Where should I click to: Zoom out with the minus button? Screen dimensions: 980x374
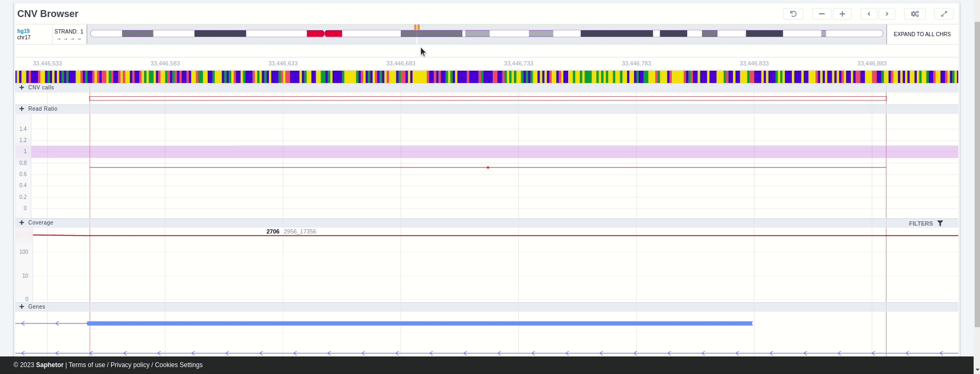822,14
